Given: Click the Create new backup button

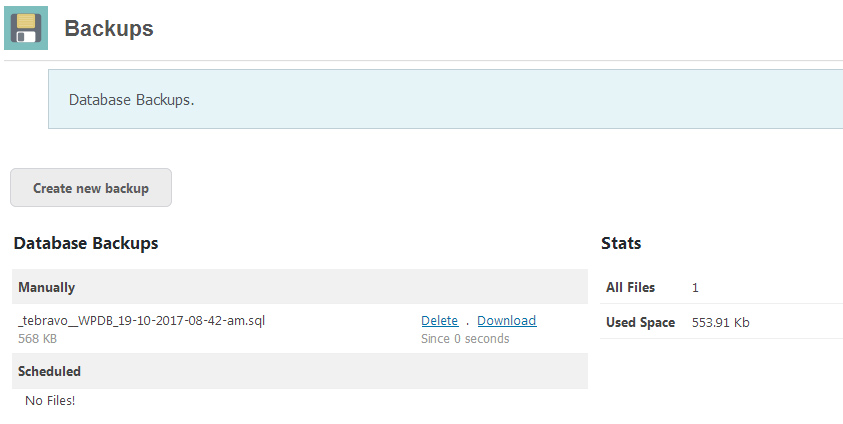Looking at the screenshot, I should (x=91, y=188).
